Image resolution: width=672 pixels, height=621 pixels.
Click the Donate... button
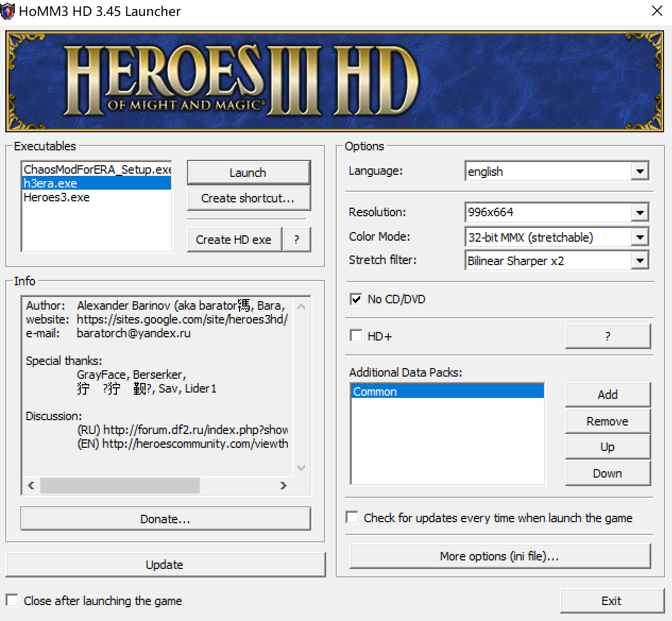click(x=165, y=519)
